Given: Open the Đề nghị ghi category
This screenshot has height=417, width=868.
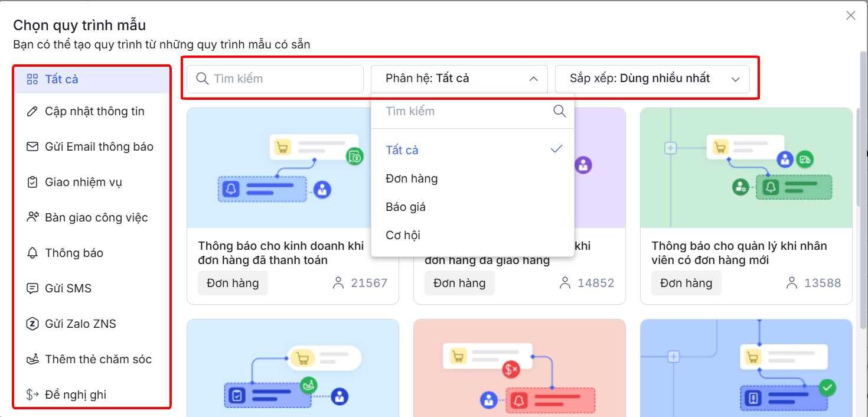Looking at the screenshot, I should pos(76,395).
